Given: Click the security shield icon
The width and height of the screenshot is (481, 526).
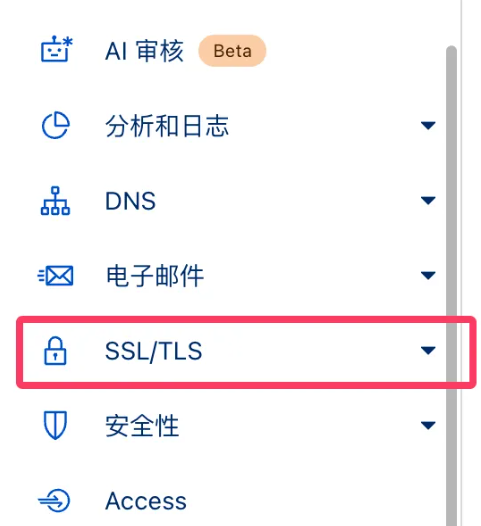Looking at the screenshot, I should pos(55,425).
